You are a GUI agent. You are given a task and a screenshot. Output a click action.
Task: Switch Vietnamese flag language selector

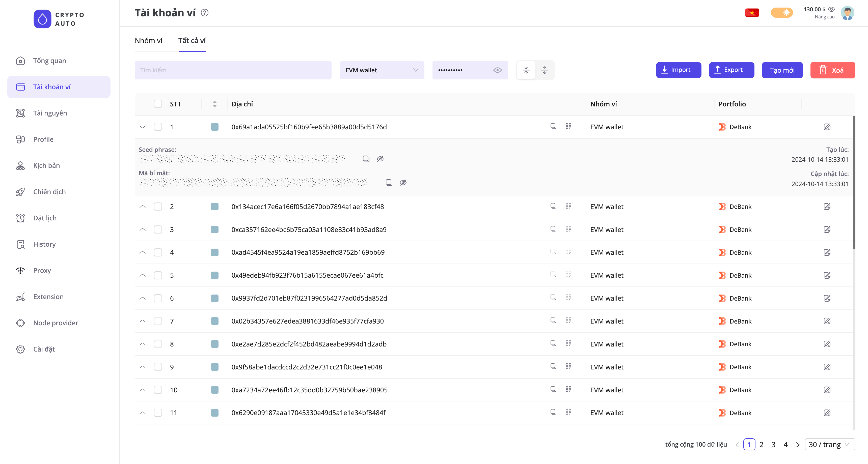click(752, 13)
